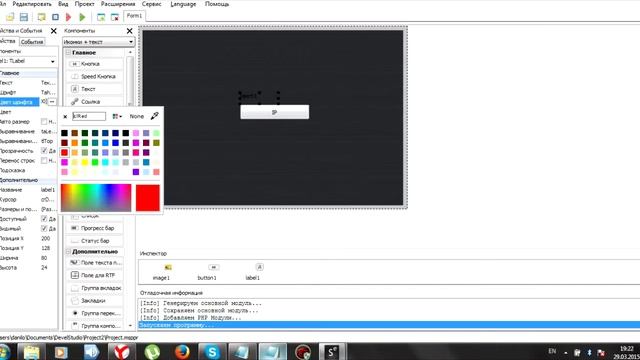Open the Language menu
Viewport: 640px width, 360px height.
183,4
